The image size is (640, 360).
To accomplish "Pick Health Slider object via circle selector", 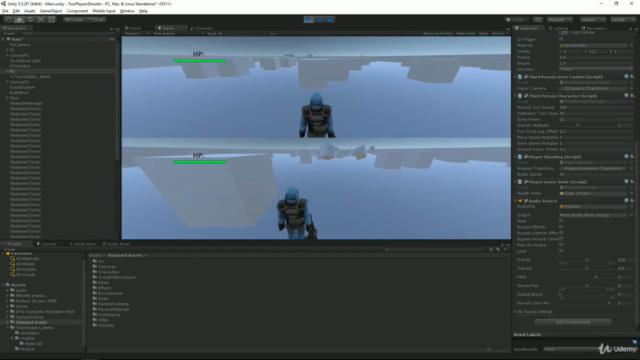I will pos(631,193).
